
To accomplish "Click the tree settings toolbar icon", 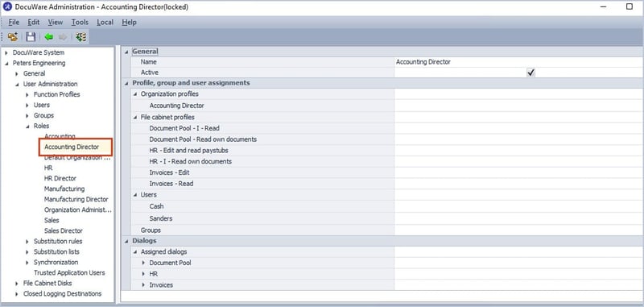I will (80, 37).
